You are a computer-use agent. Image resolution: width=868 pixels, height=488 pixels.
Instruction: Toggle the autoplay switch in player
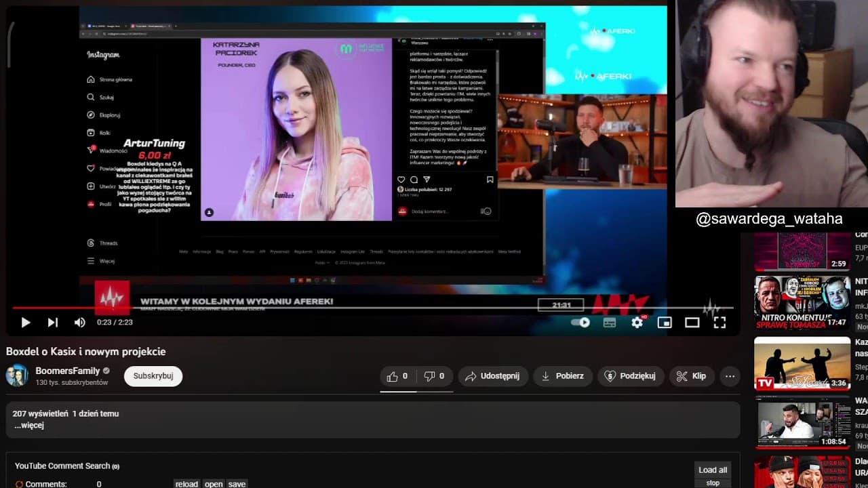[580, 323]
